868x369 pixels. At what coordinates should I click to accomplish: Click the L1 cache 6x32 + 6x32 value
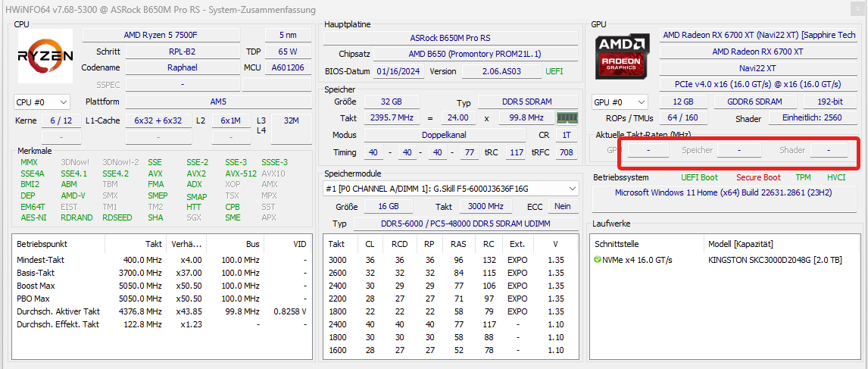pos(158,120)
